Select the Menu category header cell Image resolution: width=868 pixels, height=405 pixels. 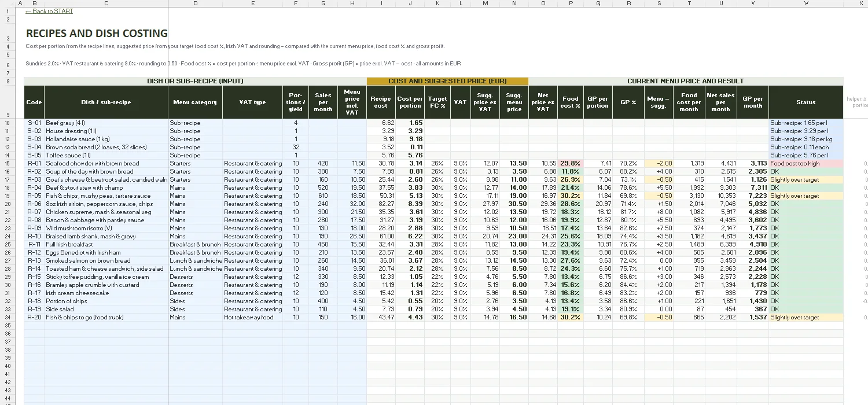coord(195,102)
